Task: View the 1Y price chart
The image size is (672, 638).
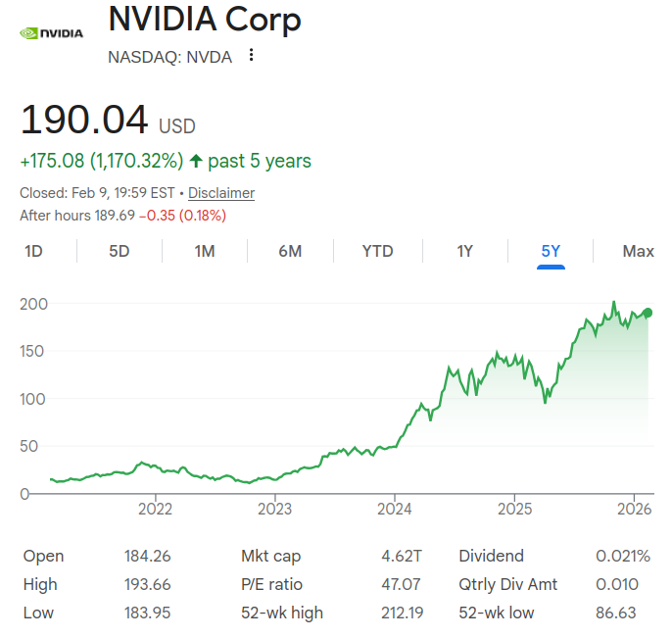Action: (464, 252)
